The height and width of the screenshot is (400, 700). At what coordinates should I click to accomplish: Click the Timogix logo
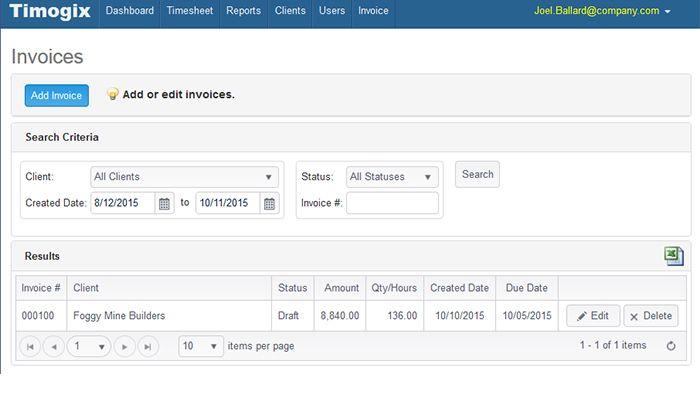pos(50,11)
